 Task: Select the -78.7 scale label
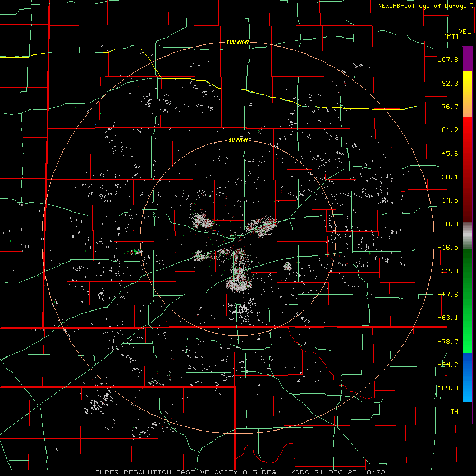(x=448, y=342)
